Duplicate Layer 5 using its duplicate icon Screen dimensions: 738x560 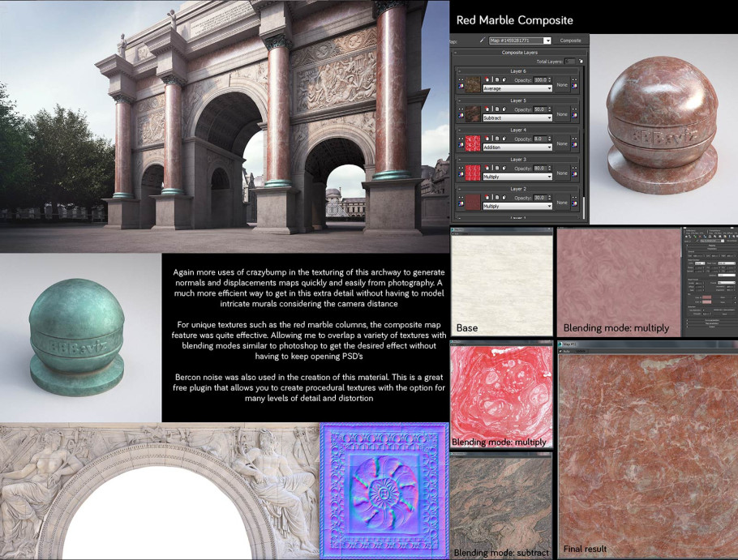pyautogui.click(x=504, y=109)
